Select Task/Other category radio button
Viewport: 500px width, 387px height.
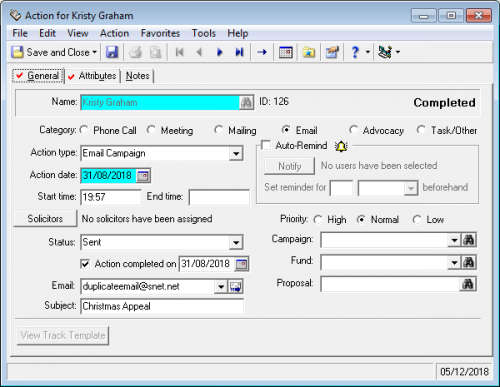[421, 130]
